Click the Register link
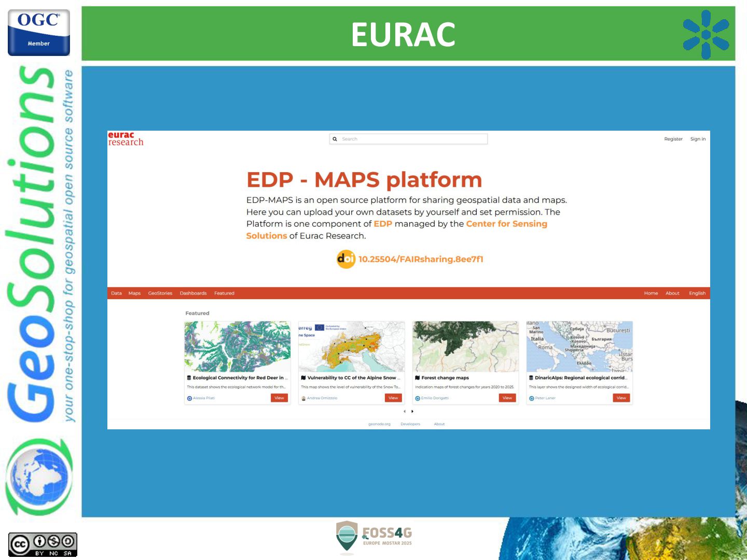The height and width of the screenshot is (560, 747). tap(673, 139)
